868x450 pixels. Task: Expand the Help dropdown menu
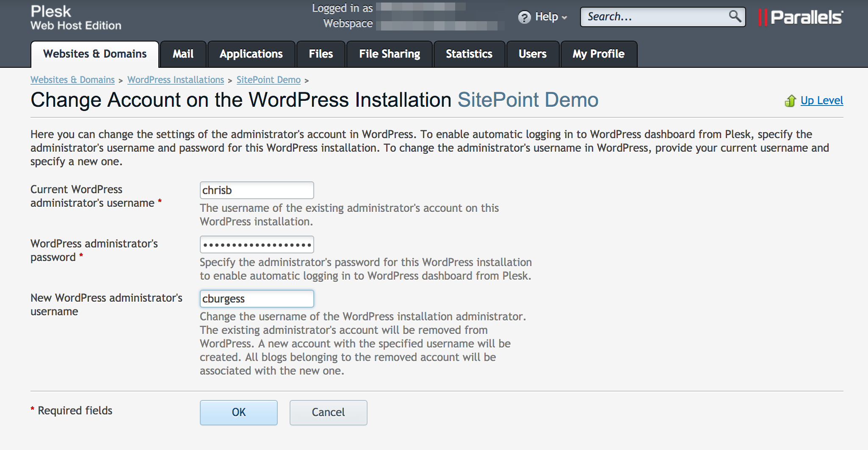click(x=551, y=17)
